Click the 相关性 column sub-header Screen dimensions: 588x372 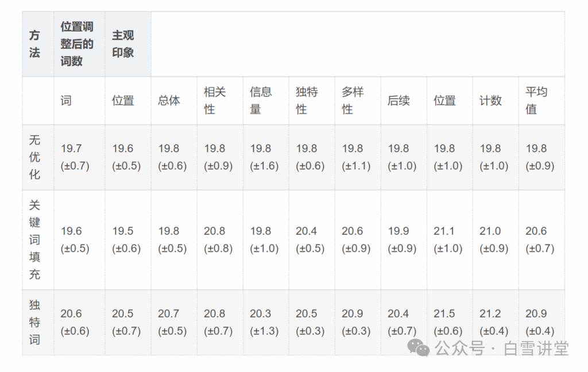(215, 100)
